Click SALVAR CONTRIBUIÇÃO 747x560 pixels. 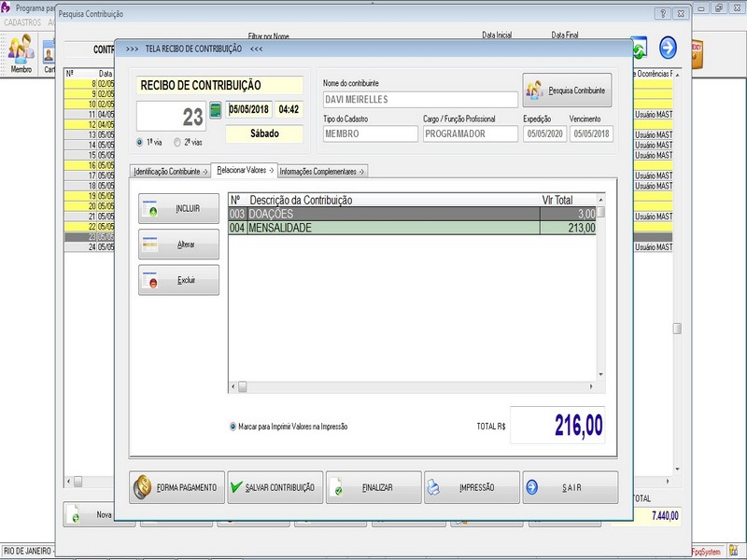[x=275, y=487]
